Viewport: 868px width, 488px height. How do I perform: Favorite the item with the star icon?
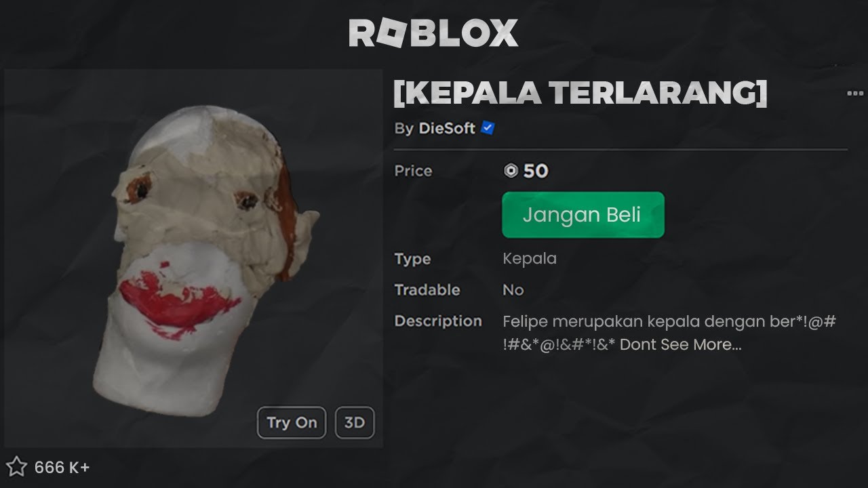(16, 467)
